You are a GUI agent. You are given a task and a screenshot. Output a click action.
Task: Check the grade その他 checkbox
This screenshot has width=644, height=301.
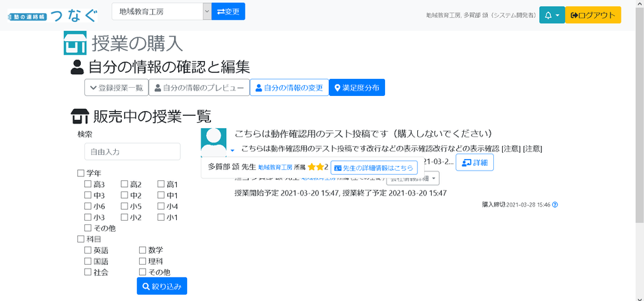(x=88, y=228)
